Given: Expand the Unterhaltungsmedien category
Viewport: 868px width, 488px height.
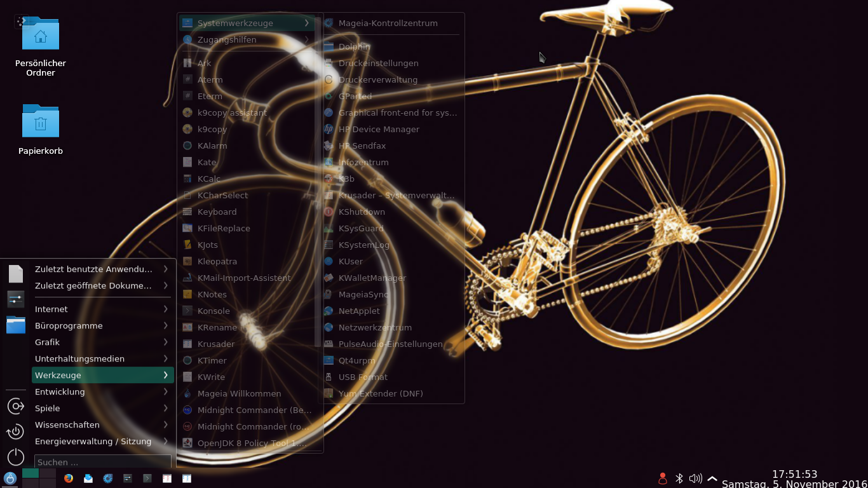Looking at the screenshot, I should click(103, 358).
